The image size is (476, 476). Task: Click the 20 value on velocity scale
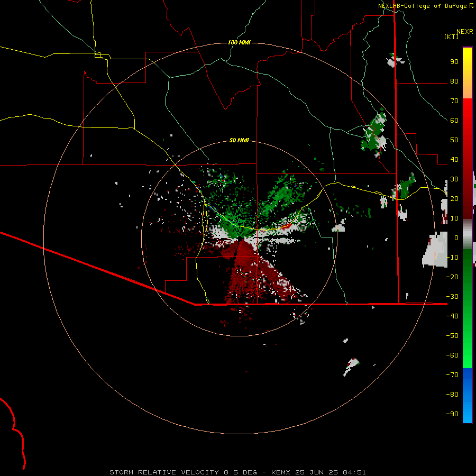coord(454,198)
